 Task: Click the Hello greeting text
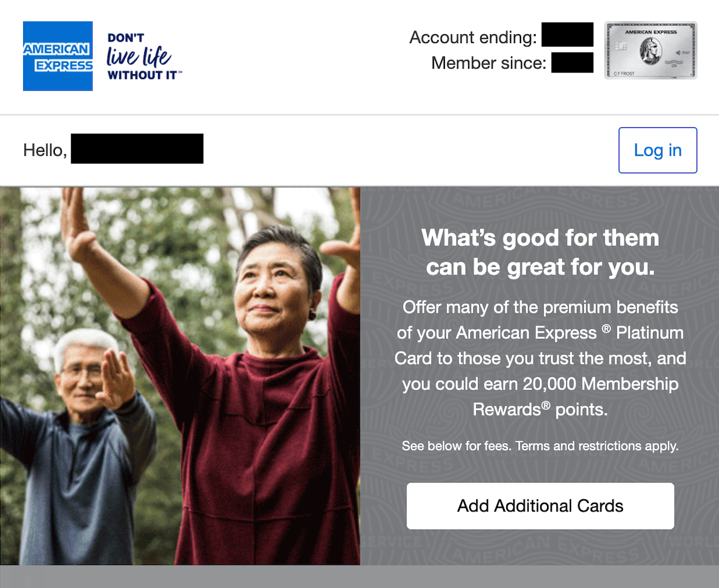pyautogui.click(x=45, y=150)
